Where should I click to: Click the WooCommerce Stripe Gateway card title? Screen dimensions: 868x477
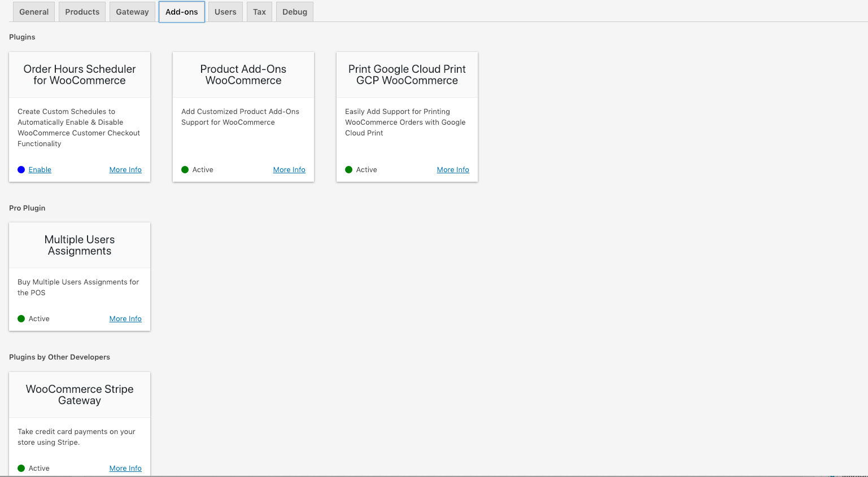point(80,395)
